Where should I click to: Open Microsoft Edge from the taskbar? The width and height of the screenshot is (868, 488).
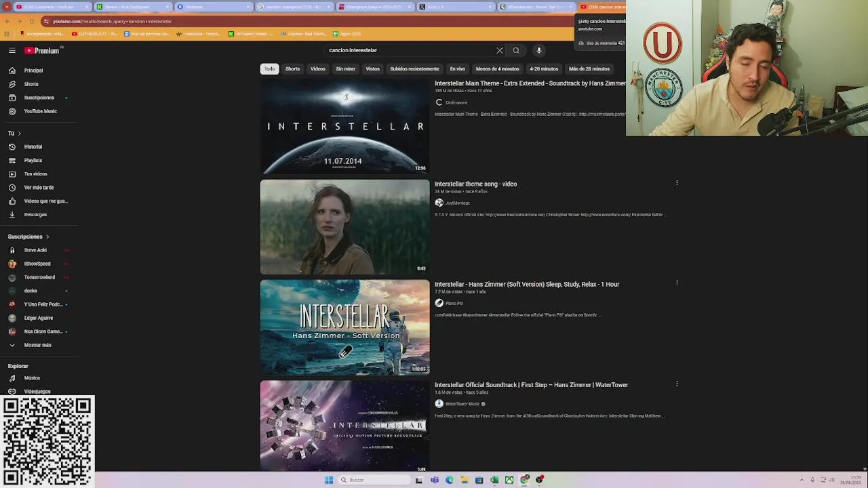pos(450,480)
